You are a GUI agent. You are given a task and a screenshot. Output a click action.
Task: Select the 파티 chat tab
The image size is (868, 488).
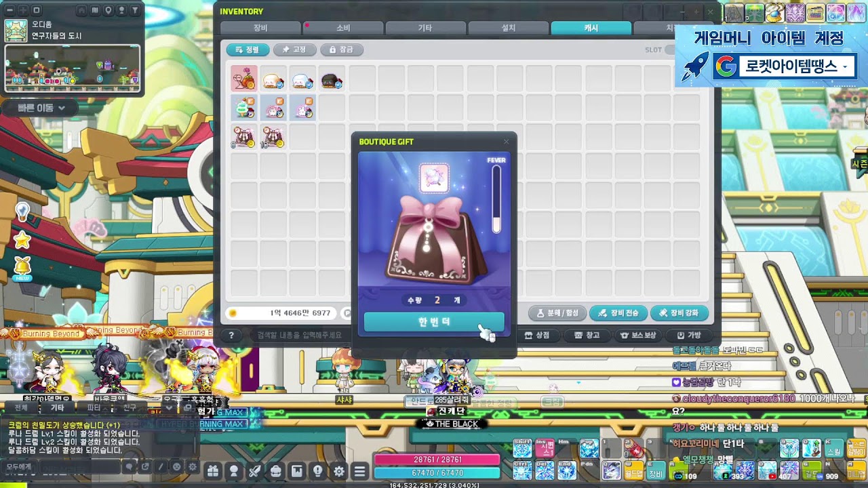[x=94, y=407]
